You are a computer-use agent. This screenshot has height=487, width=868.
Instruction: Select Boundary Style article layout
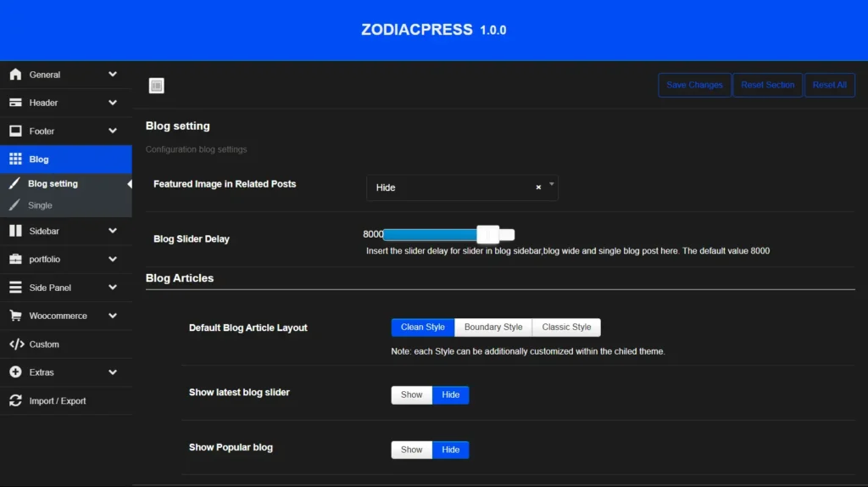coord(493,327)
